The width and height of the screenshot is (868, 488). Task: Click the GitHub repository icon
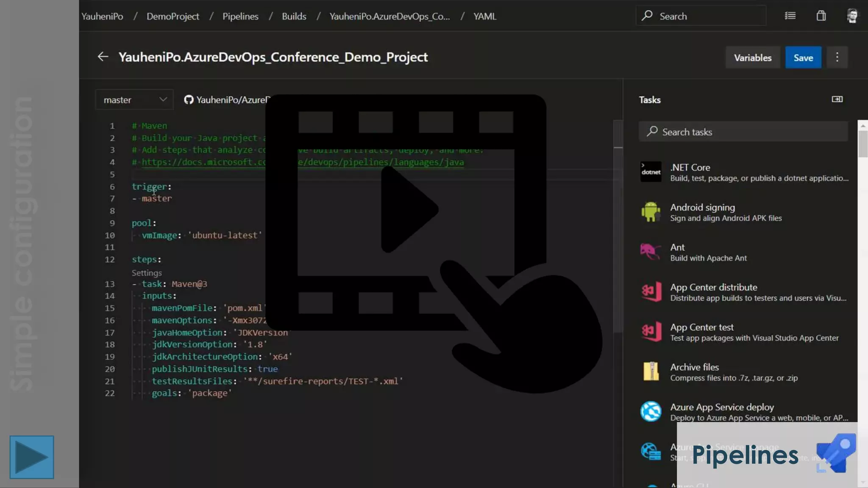189,100
